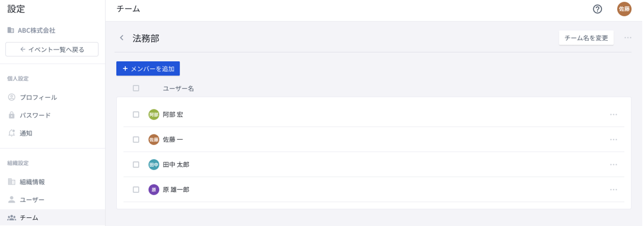This screenshot has height=226, width=644.
Task: Open the 佐藤 account avatar menu
Action: pos(624,9)
